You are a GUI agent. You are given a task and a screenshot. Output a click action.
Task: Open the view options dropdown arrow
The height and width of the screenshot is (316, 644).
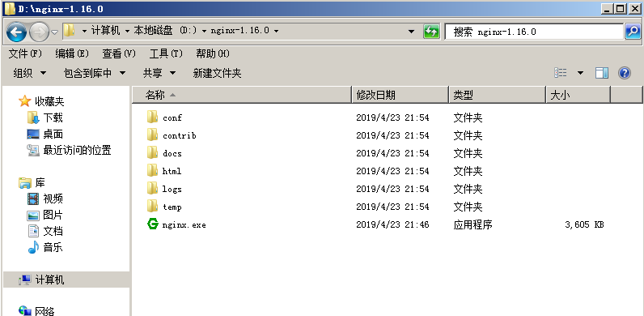580,73
